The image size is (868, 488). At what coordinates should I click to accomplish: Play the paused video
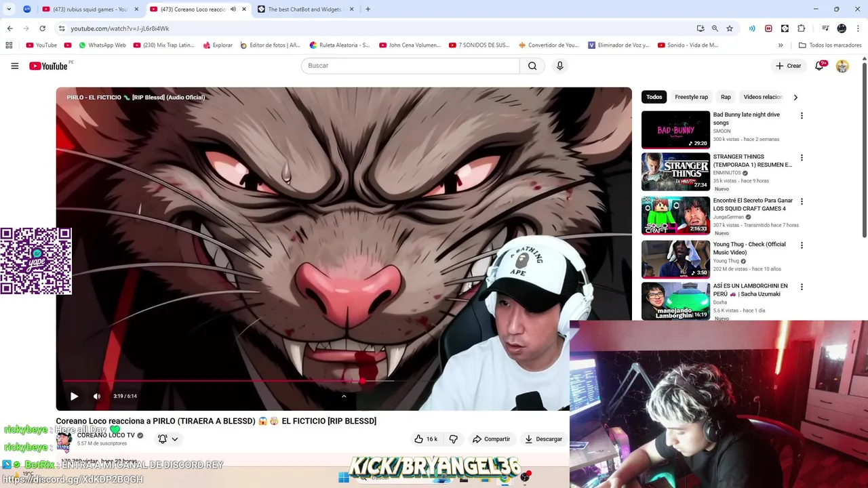tap(74, 396)
